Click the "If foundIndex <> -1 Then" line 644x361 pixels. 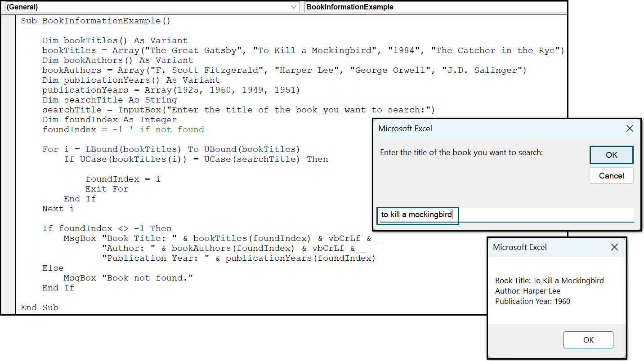coord(107,228)
